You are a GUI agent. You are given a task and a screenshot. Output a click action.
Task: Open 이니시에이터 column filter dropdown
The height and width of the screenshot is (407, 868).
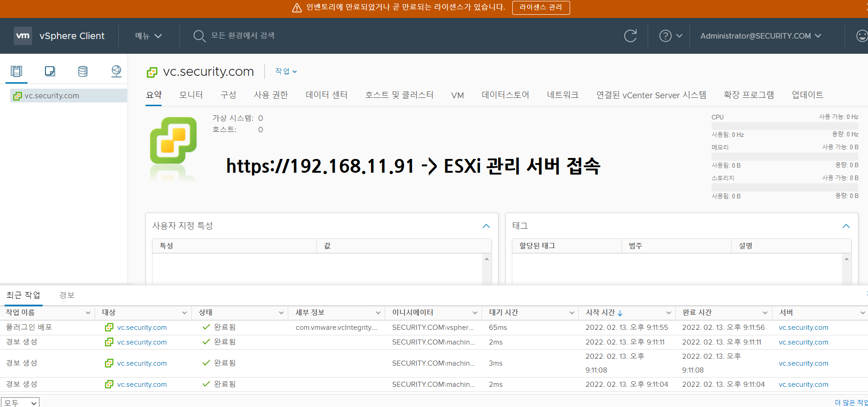pyautogui.click(x=475, y=313)
